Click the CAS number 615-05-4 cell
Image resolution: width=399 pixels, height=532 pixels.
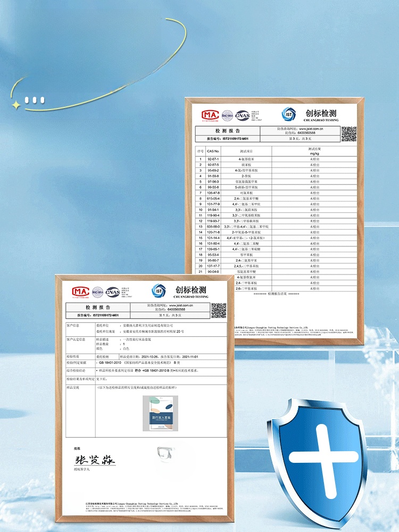[213, 198]
